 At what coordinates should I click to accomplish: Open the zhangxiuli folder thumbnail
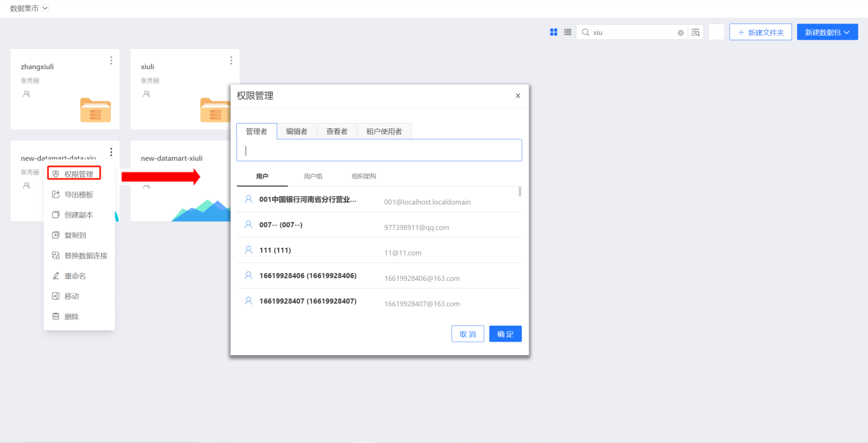(95, 110)
